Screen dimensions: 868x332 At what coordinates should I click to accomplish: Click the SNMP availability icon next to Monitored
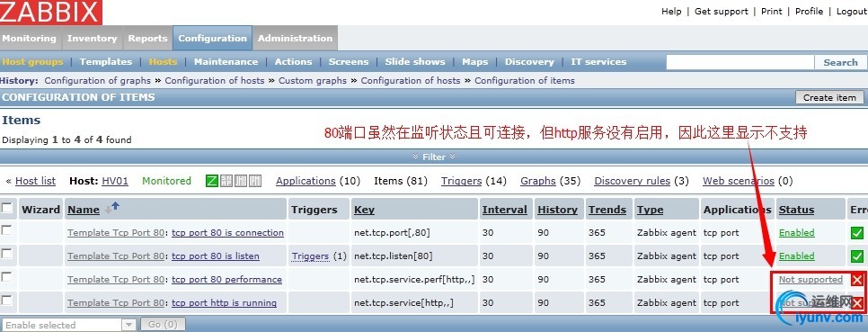[226, 181]
